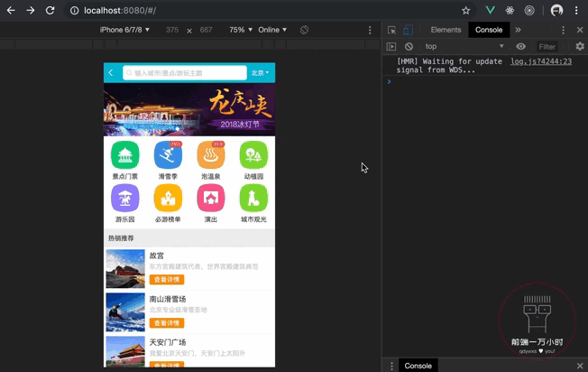Reload the localhost page
Image resolution: width=588 pixels, height=372 pixels.
tap(50, 11)
